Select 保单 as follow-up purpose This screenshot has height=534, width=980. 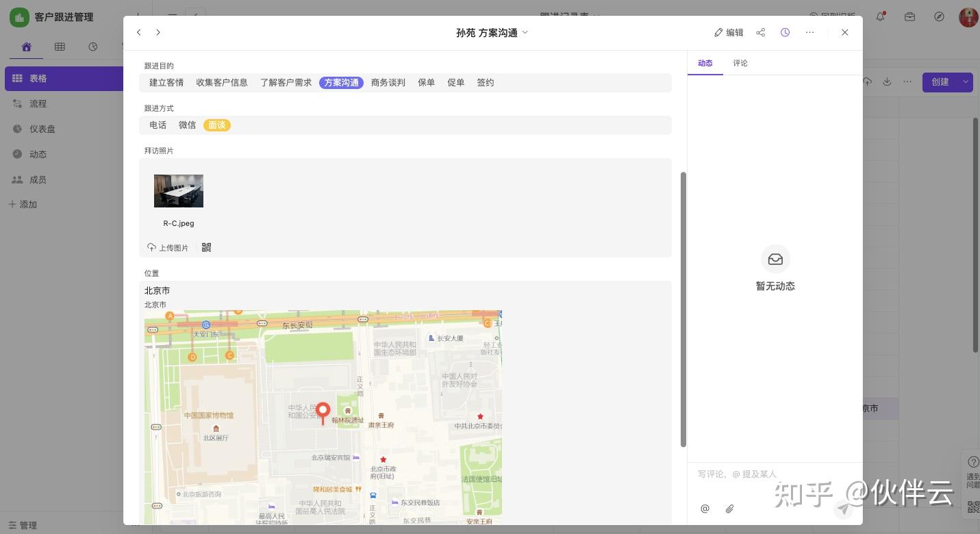point(427,83)
